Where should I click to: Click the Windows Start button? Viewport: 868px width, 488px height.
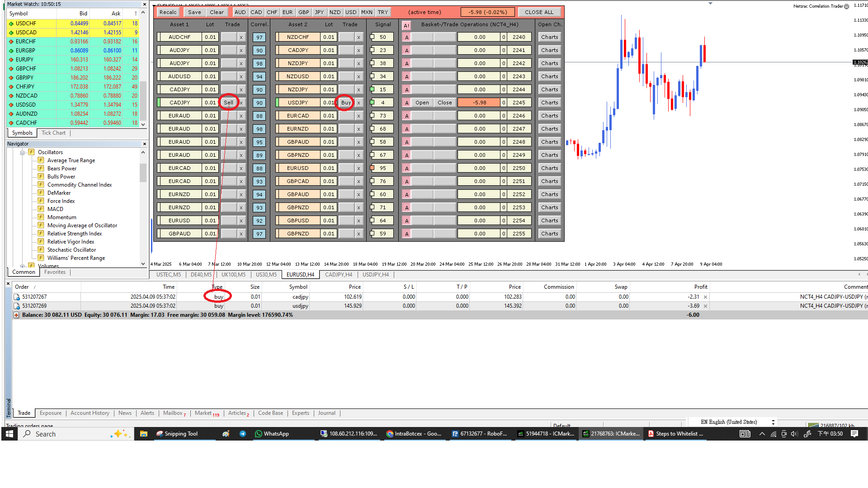click(9, 434)
